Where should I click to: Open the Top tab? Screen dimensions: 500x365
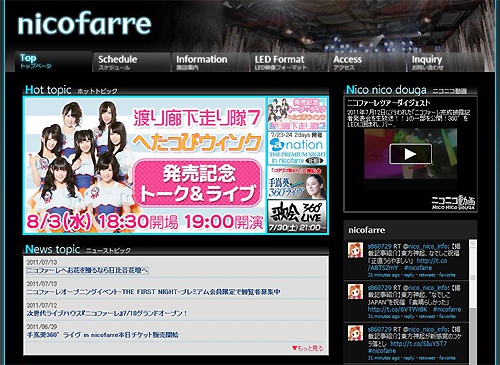(x=53, y=61)
